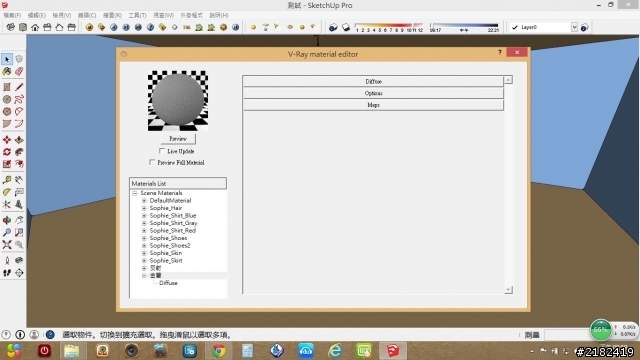
Task: Expand the Sophie_Skirt material
Action: 144,260
